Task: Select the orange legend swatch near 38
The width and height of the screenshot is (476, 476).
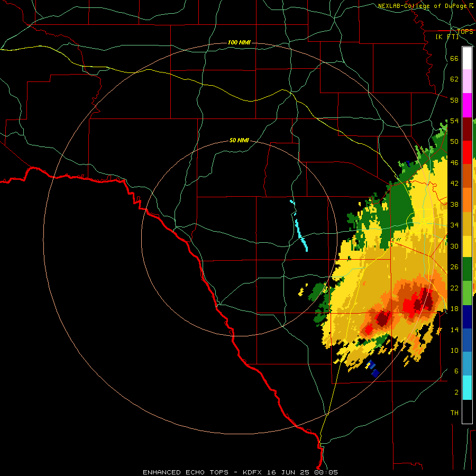Action: pyautogui.click(x=467, y=200)
